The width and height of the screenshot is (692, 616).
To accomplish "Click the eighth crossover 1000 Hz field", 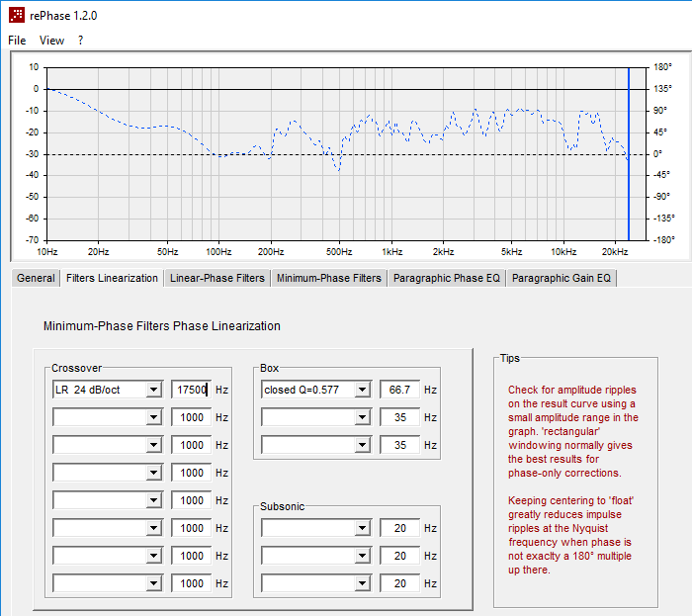I will (192, 583).
